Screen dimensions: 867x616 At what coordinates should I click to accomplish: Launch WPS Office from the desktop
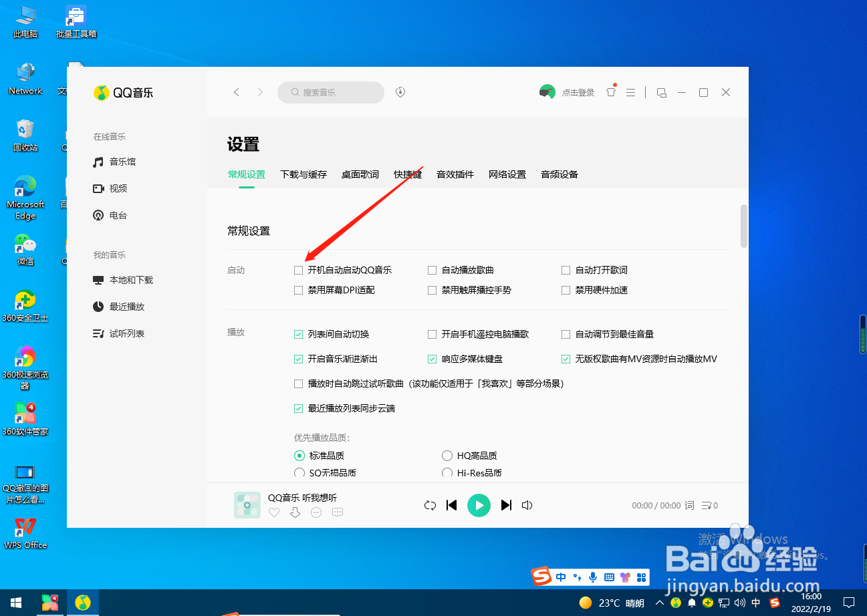pos(25,528)
